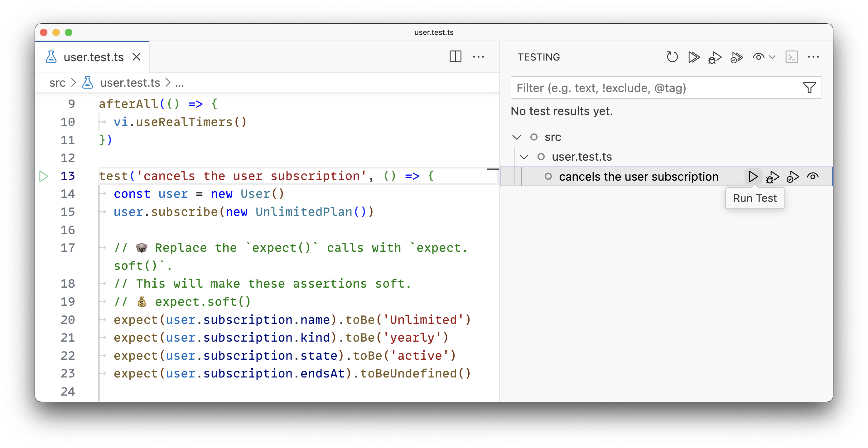Run the test via the gutter play icon on line 13
The image size is (868, 448).
(43, 176)
